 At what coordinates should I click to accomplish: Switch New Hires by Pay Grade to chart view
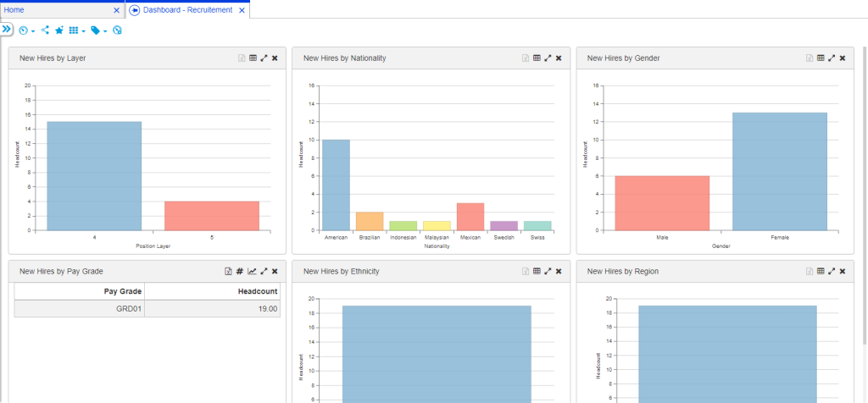252,272
